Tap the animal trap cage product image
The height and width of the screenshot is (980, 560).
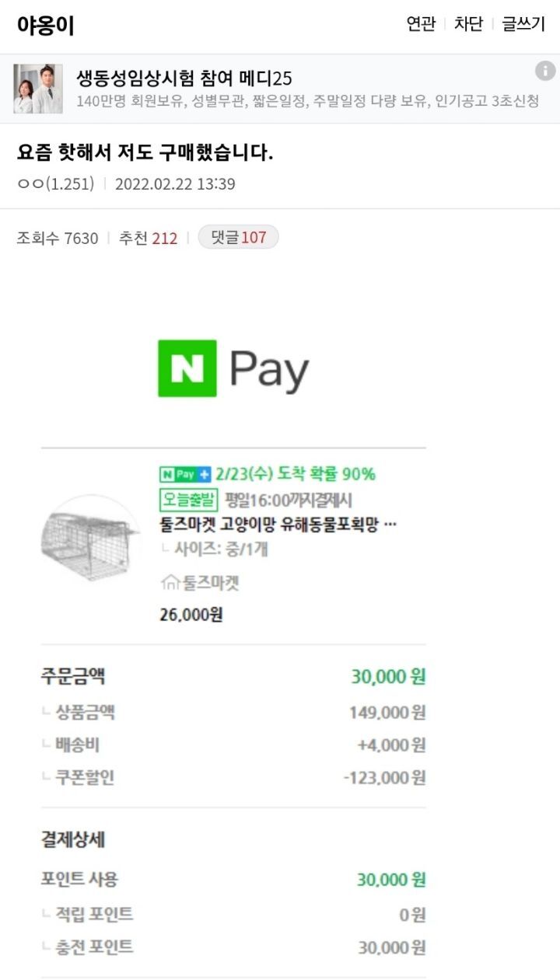coord(89,538)
